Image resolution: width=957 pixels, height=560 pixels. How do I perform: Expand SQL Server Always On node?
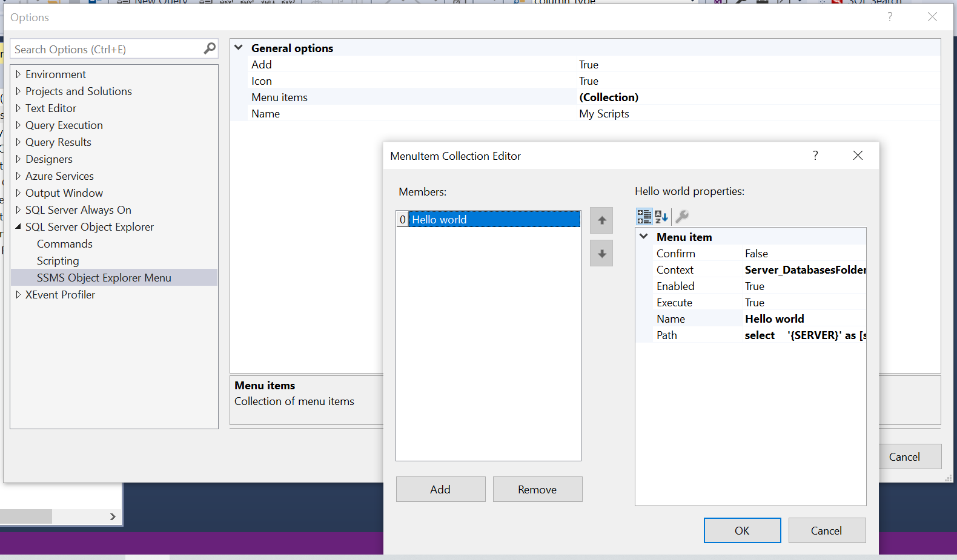[x=18, y=209]
